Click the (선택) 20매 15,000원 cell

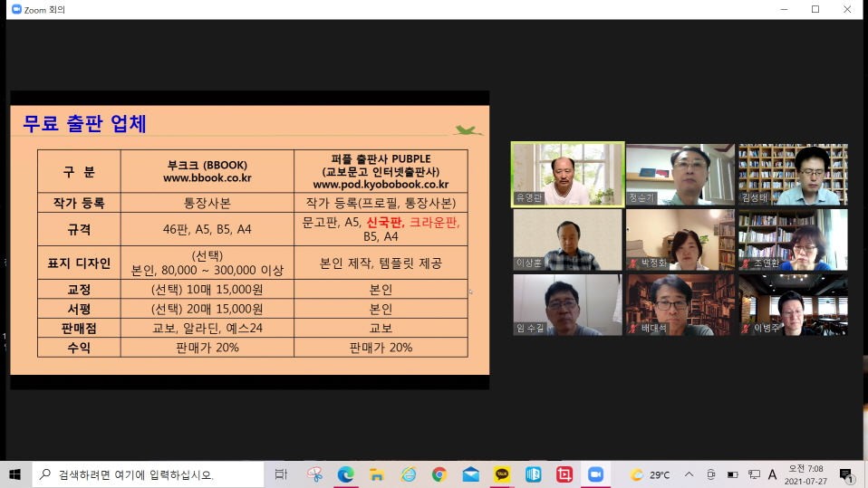[x=207, y=309]
